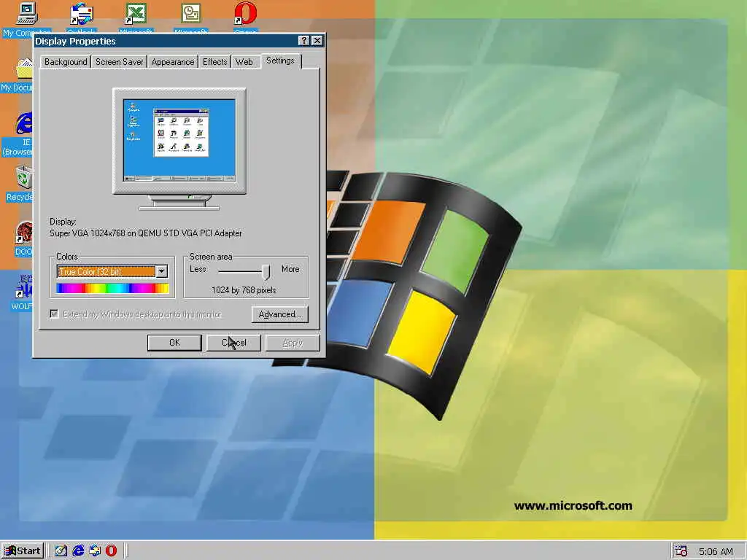Viewport: 747px width, 560px height.
Task: Select the IE Browser desktop icon
Action: 23,122
